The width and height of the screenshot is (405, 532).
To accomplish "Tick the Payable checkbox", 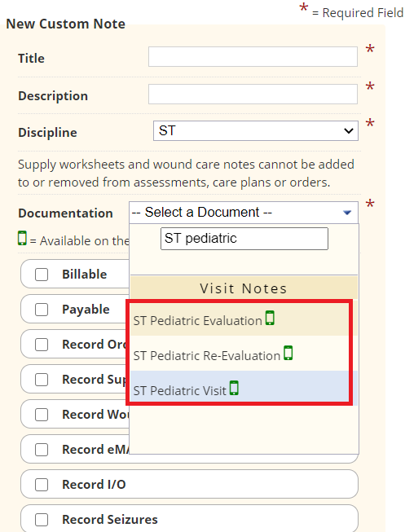I will pyautogui.click(x=42, y=310).
